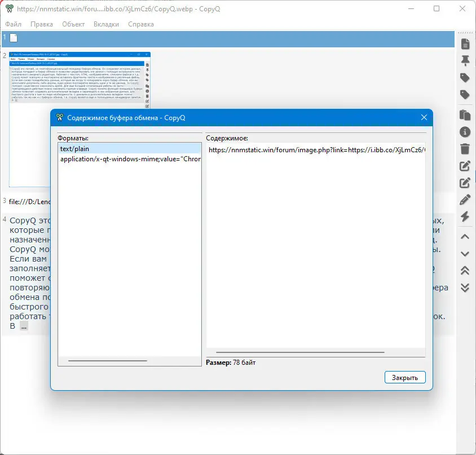Viewport: 476px width, 455px height.
Task: Click the new item document icon in sidebar
Action: pos(465,44)
